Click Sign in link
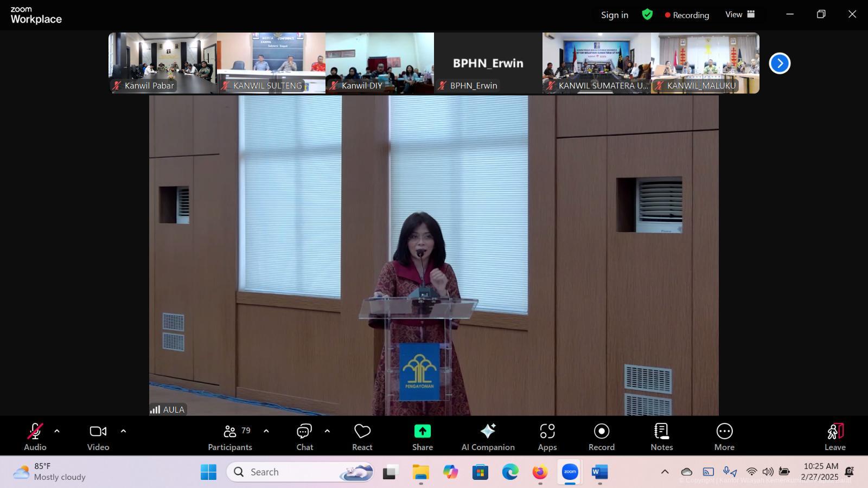This screenshot has height=488, width=868. 614,15
